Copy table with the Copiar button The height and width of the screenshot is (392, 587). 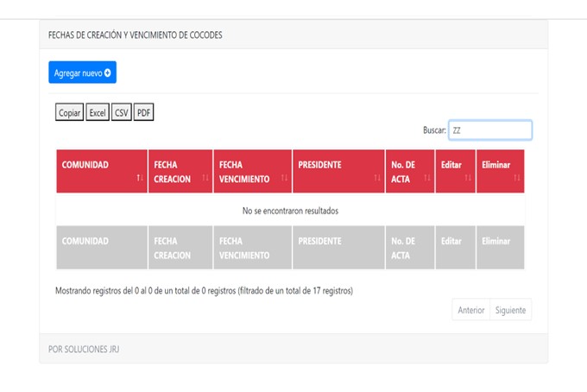tap(69, 113)
